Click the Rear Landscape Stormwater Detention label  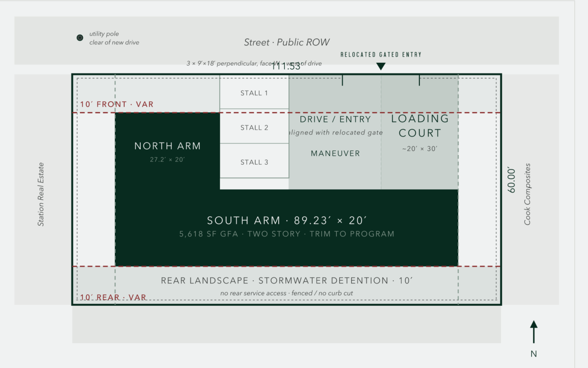(287, 281)
